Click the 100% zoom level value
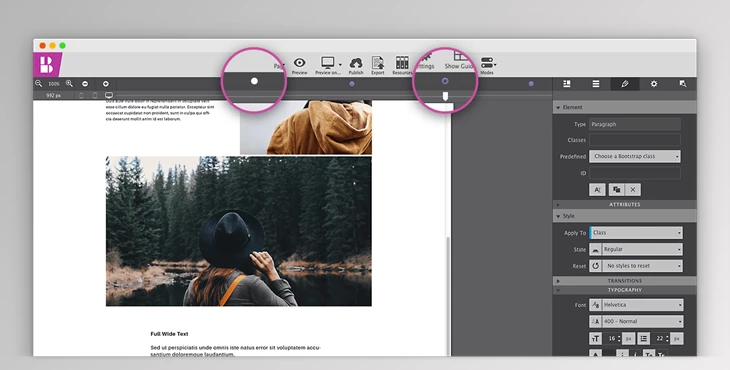730x370 pixels. pos(54,84)
